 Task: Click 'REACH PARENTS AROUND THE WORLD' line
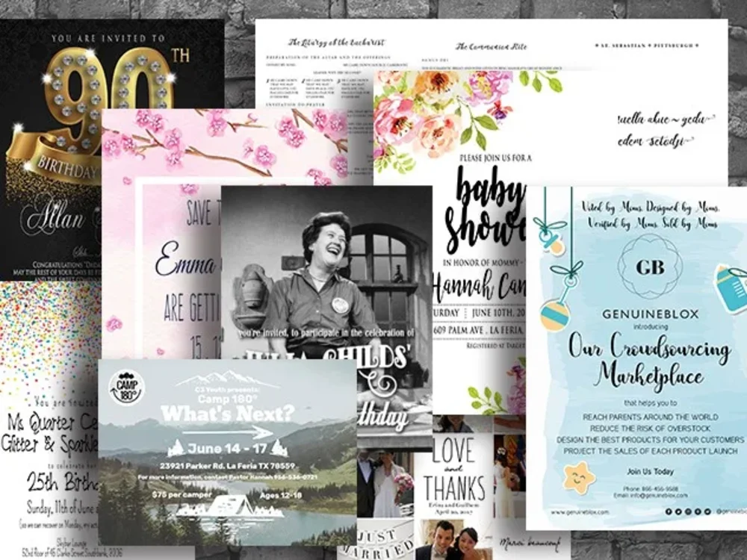point(651,417)
